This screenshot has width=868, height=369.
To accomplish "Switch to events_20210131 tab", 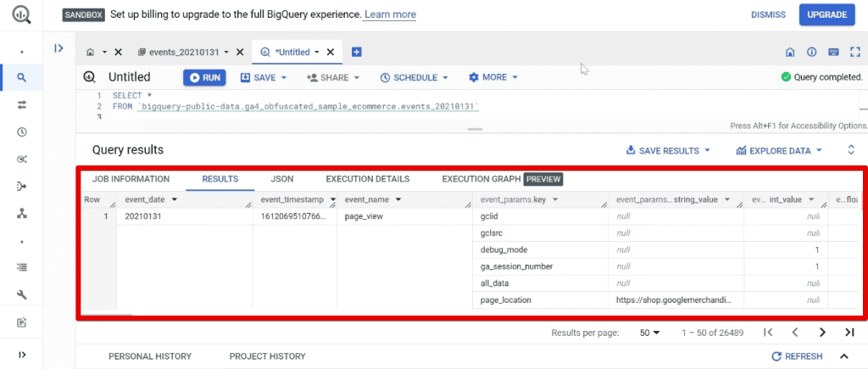I will 183,52.
